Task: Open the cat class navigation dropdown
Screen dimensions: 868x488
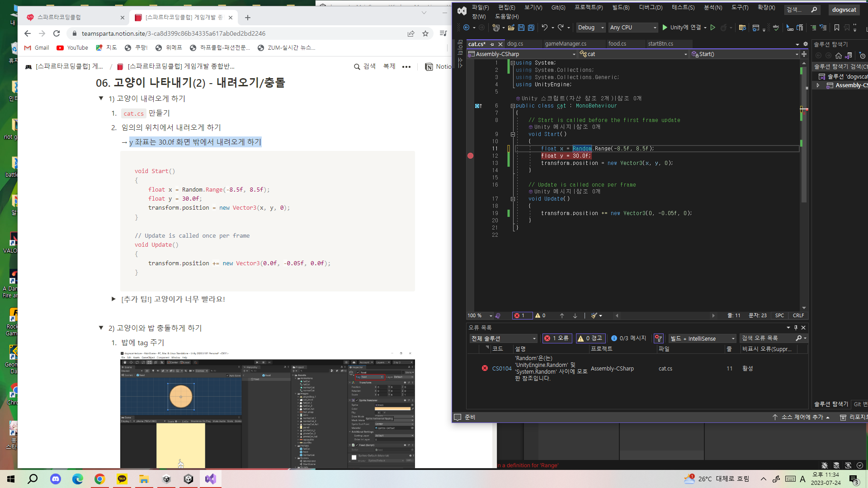Action: 633,54
